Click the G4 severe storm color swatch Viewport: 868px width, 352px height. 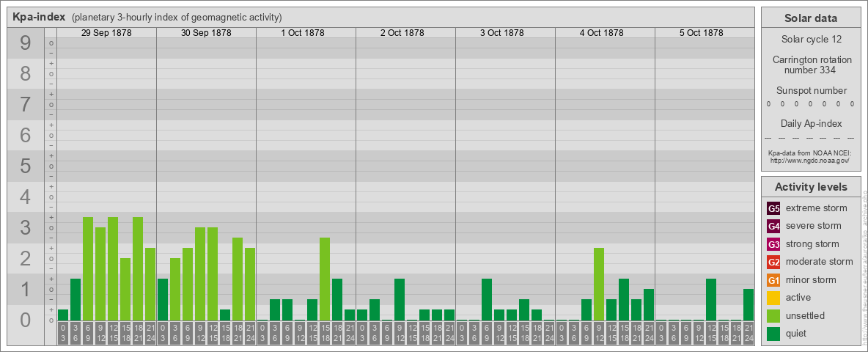point(773,227)
